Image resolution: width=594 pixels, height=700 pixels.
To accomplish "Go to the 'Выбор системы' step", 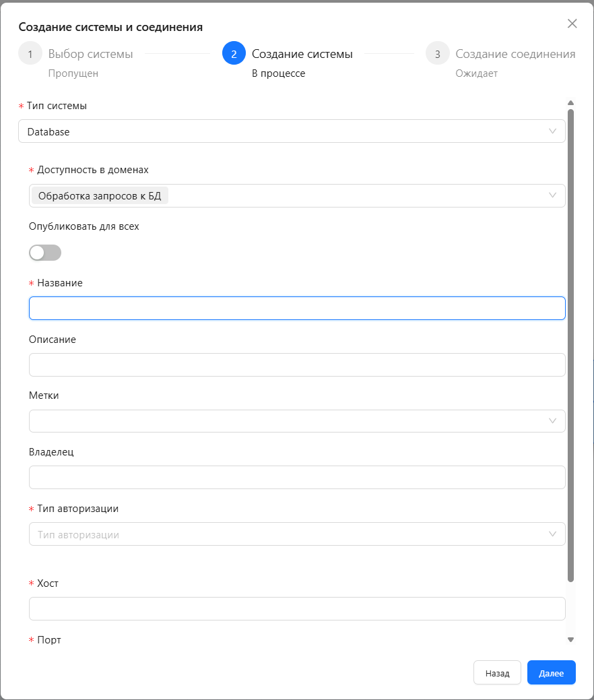I will pyautogui.click(x=90, y=54).
